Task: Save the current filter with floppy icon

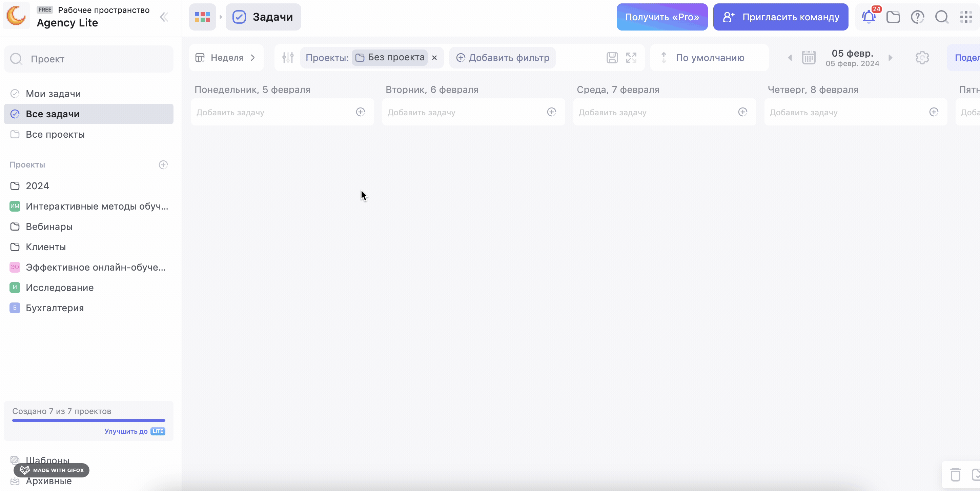Action: [612, 57]
